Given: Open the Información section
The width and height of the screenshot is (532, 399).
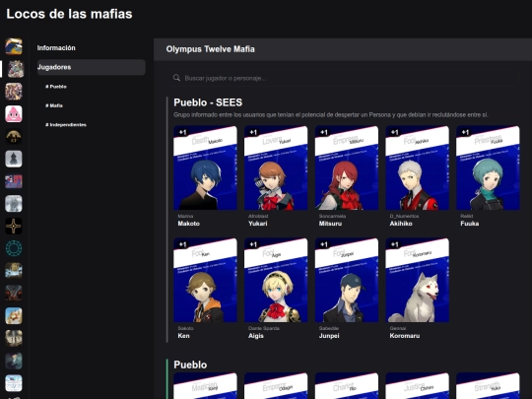Looking at the screenshot, I should point(56,48).
